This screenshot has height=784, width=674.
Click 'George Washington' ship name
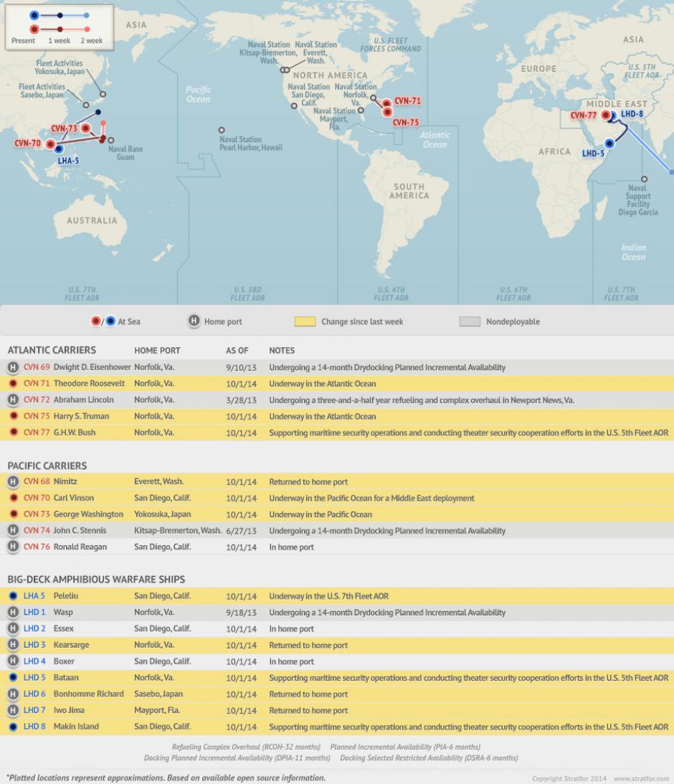tap(88, 514)
